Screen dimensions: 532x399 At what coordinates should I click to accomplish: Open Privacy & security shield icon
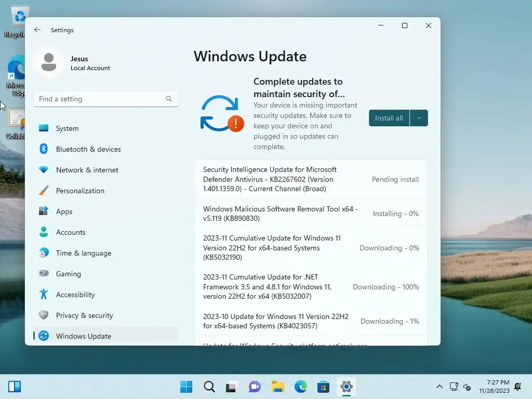pos(44,315)
